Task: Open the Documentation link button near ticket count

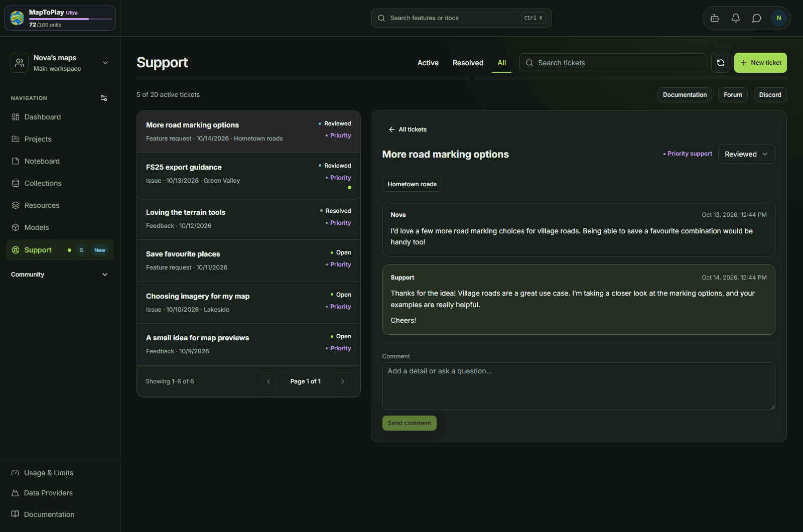Action: (x=685, y=95)
